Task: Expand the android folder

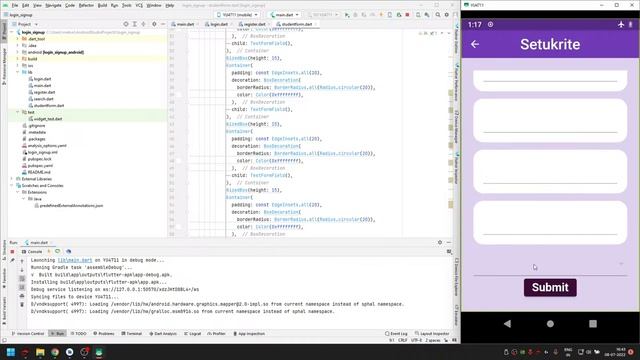Action: click(18, 52)
